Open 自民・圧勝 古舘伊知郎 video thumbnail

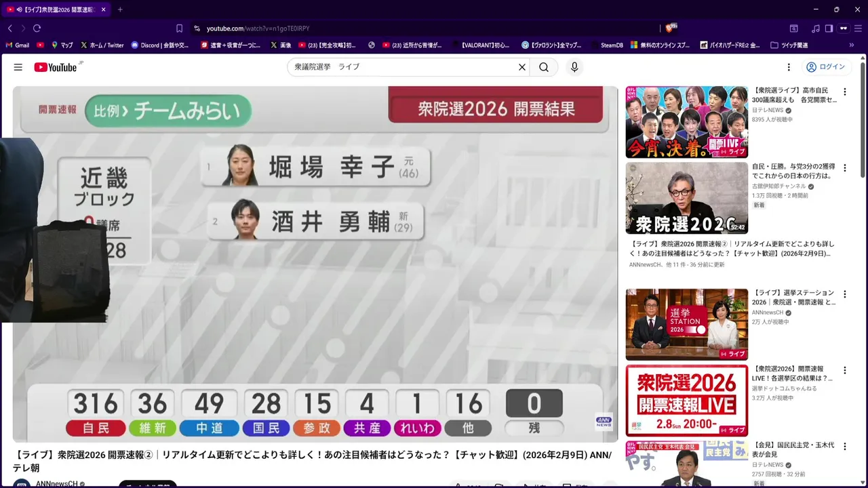(x=686, y=198)
